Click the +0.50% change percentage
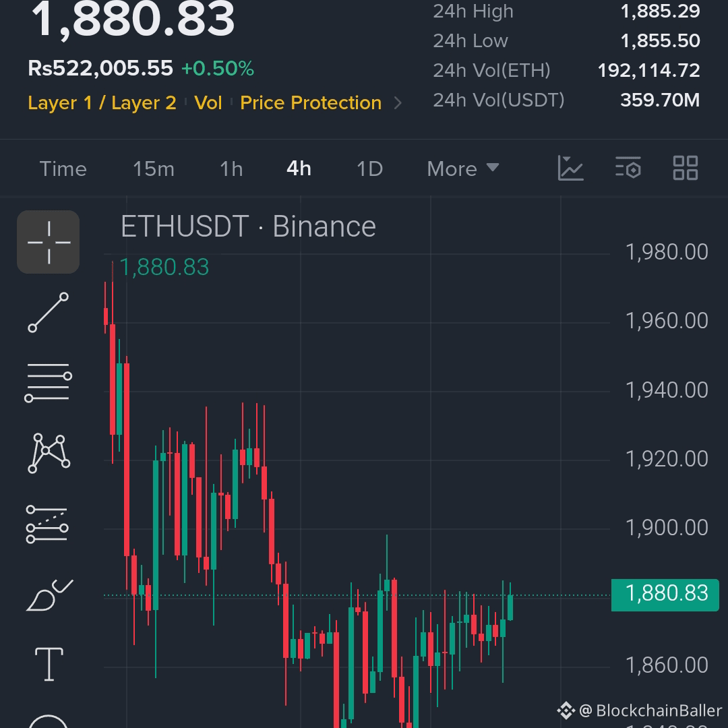This screenshot has width=728, height=728. click(x=218, y=69)
